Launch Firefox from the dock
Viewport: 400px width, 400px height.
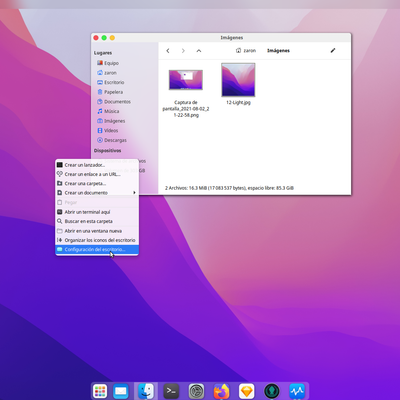[x=222, y=391]
